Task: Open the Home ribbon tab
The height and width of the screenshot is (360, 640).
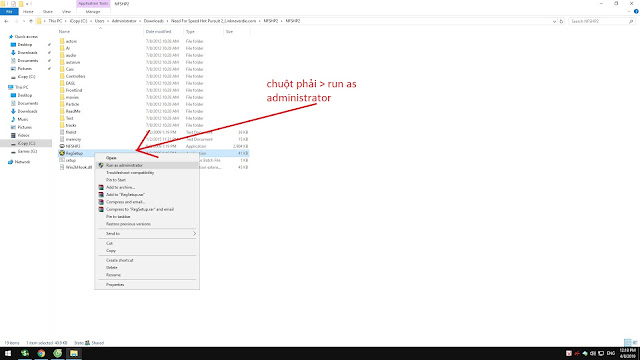Action: click(28, 12)
